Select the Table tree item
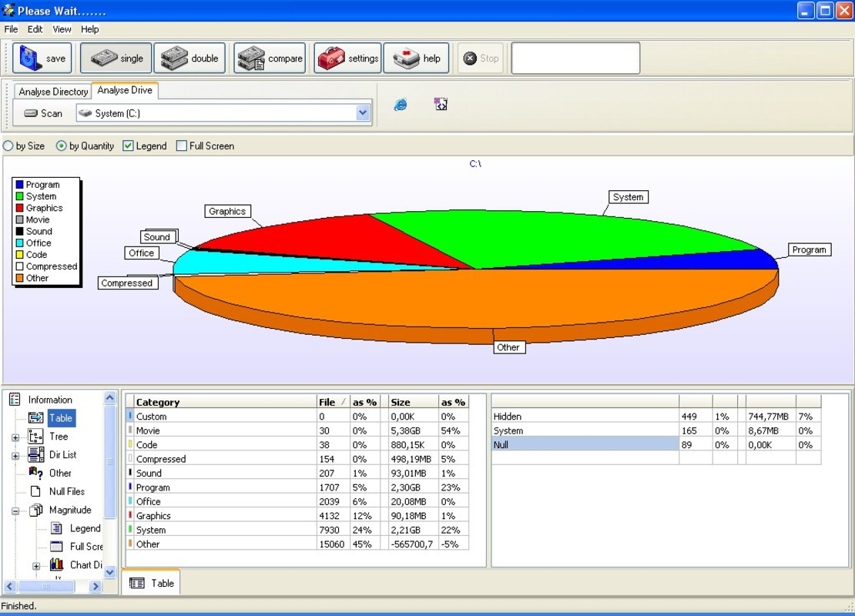 [61, 418]
